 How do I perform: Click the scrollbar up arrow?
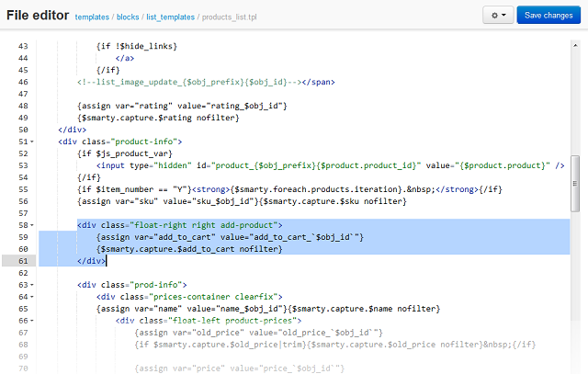575,45
